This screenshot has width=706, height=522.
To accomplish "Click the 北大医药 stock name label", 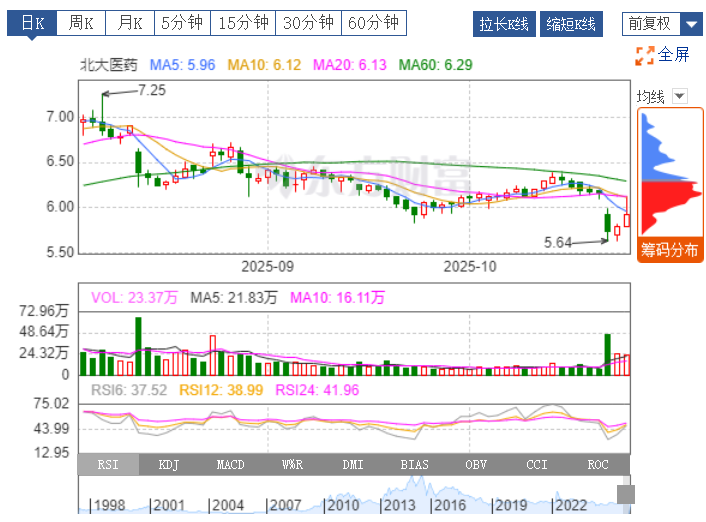I will pyautogui.click(x=109, y=65).
